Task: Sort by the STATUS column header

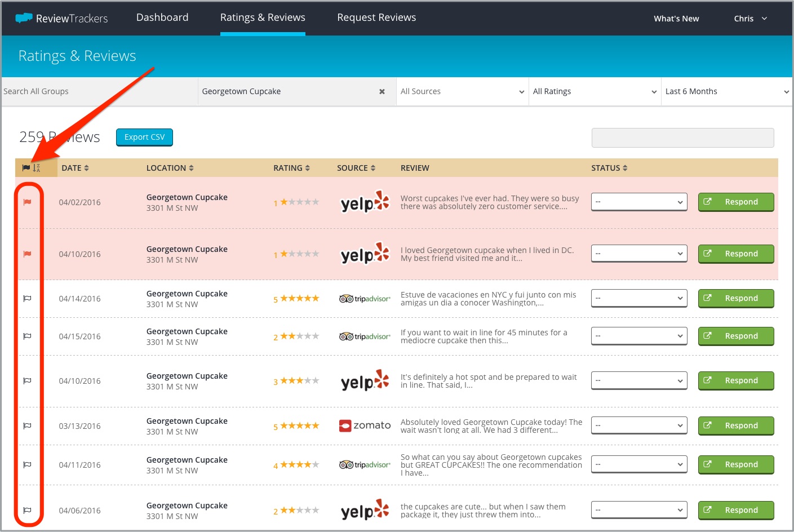Action: click(x=609, y=168)
